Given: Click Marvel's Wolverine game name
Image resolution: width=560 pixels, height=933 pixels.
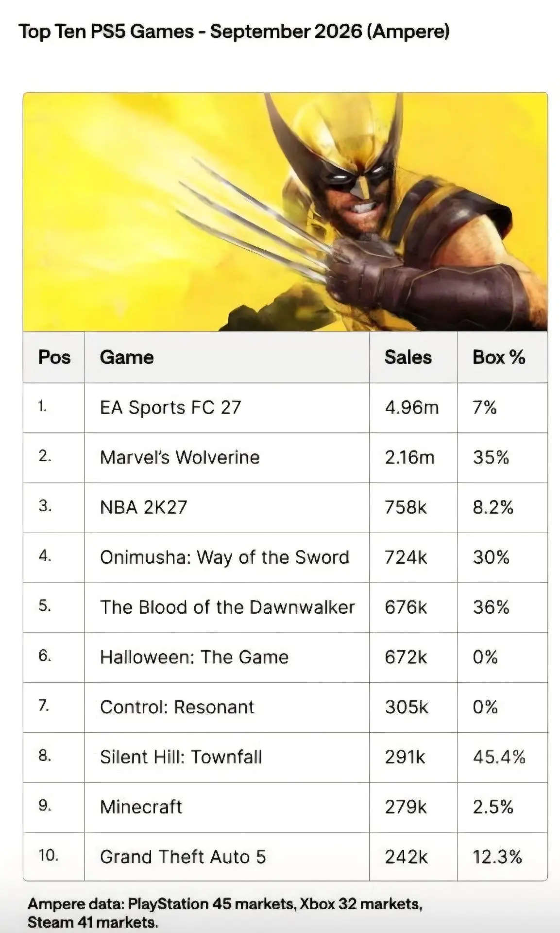Looking at the screenshot, I should pyautogui.click(x=180, y=457).
